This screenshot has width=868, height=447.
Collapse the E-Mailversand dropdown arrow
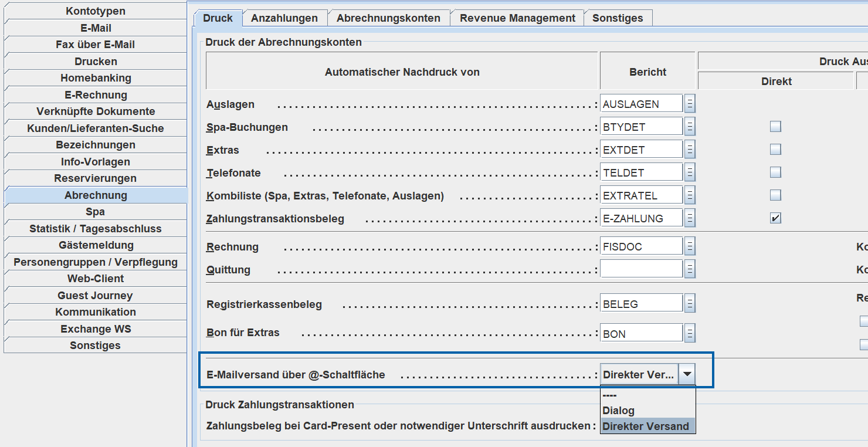687,374
